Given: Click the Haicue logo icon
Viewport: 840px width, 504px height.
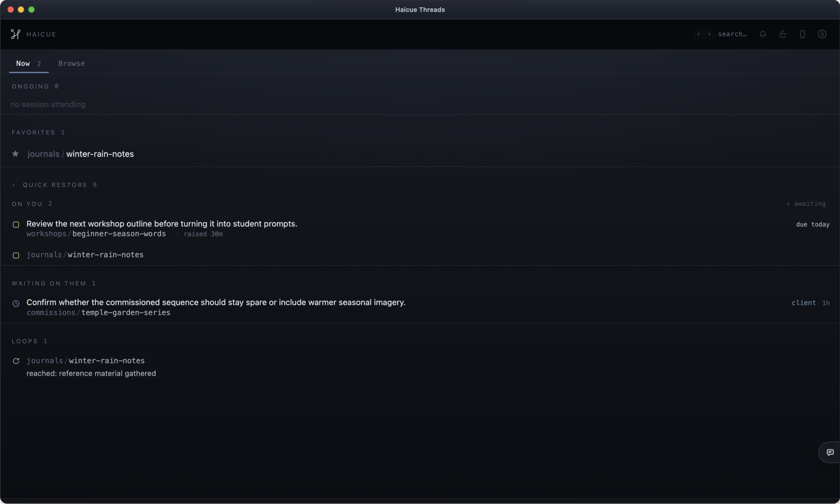Looking at the screenshot, I should tap(16, 34).
